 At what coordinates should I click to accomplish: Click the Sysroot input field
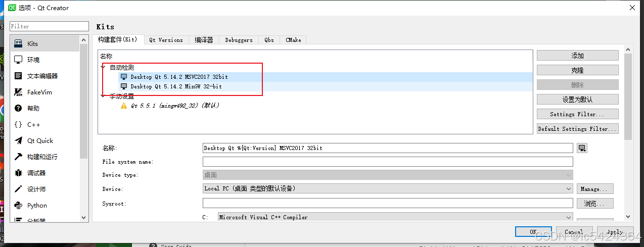[x=388, y=203]
